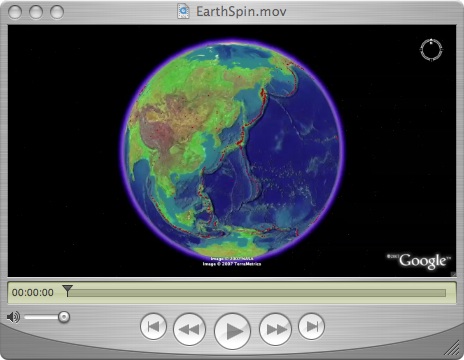Image resolution: width=464 pixels, height=360 pixels.
Task: Zoom the movie window with third button
Action: 57,12
